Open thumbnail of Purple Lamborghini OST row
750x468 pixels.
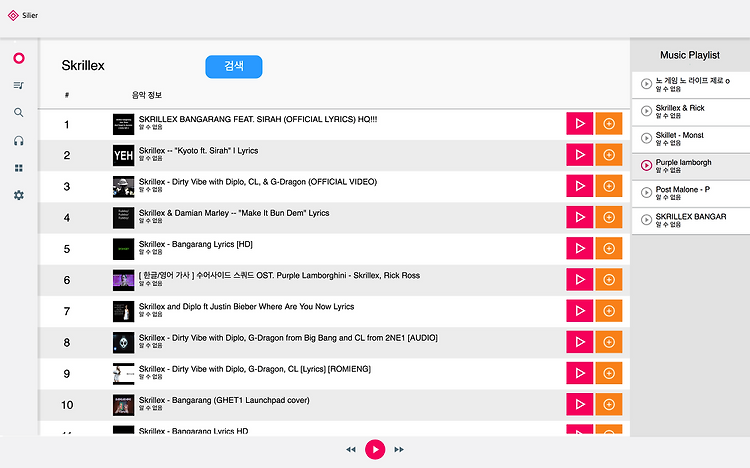click(123, 280)
